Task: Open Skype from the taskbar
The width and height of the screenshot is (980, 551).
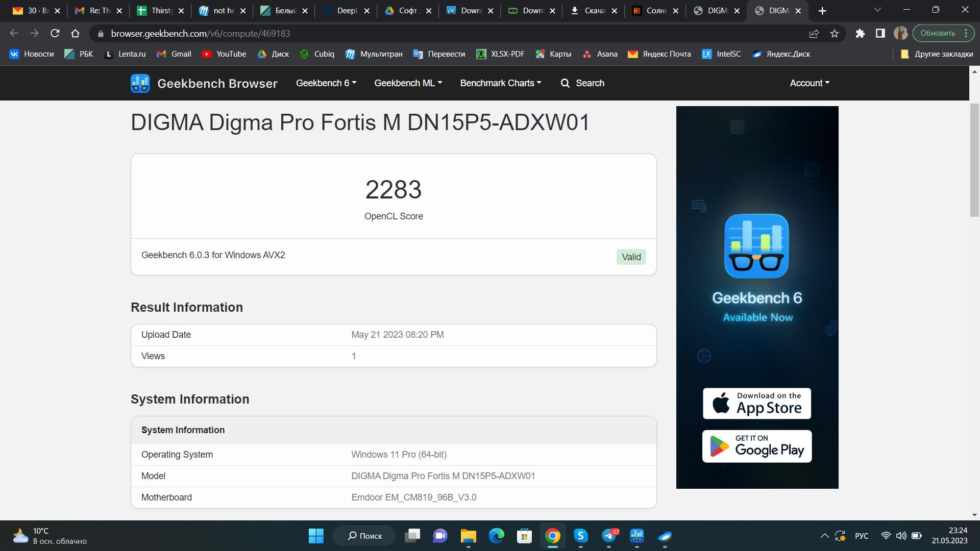Action: pyautogui.click(x=581, y=536)
